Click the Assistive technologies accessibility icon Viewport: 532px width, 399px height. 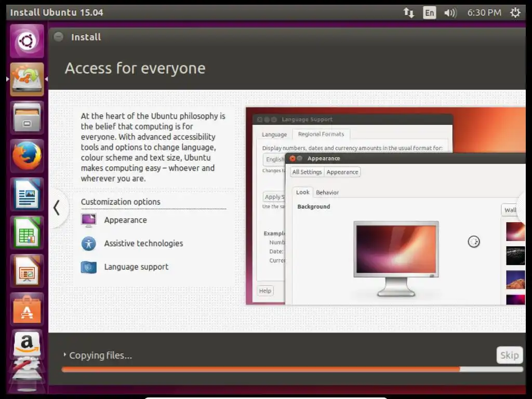[88, 244]
